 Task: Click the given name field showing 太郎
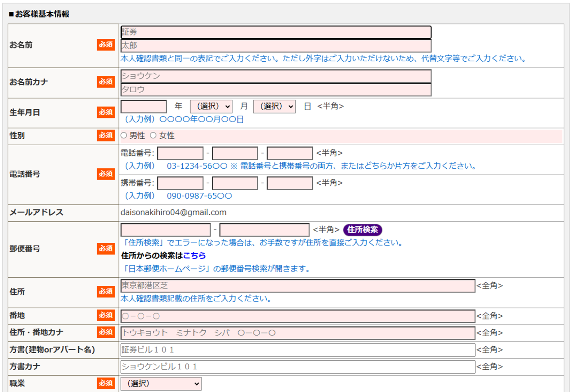tap(276, 46)
